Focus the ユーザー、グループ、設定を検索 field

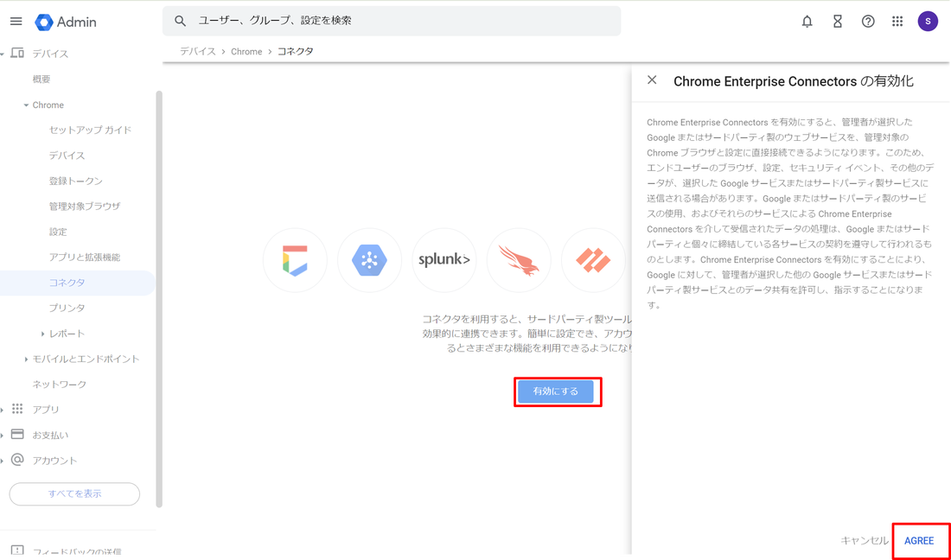click(391, 22)
